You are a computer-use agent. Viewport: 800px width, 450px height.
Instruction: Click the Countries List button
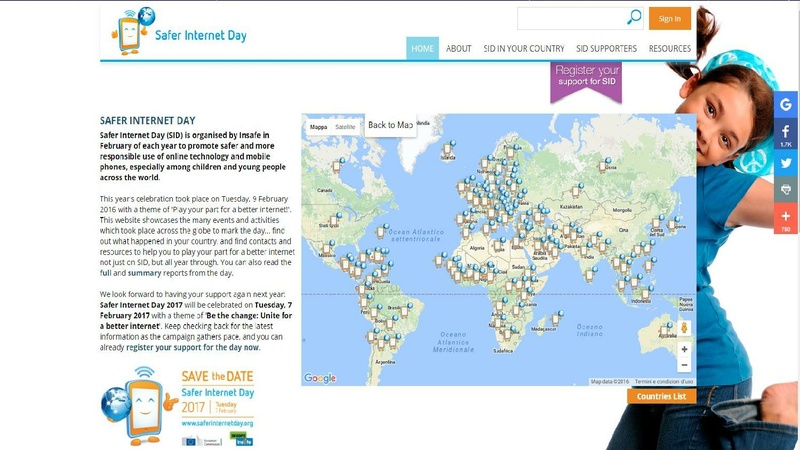point(661,397)
